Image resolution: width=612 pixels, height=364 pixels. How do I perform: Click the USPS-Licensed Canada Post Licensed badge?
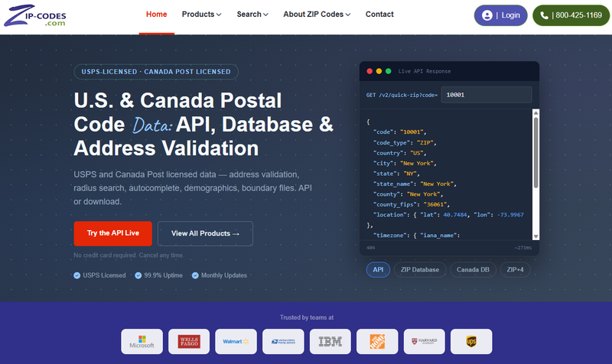(x=156, y=72)
